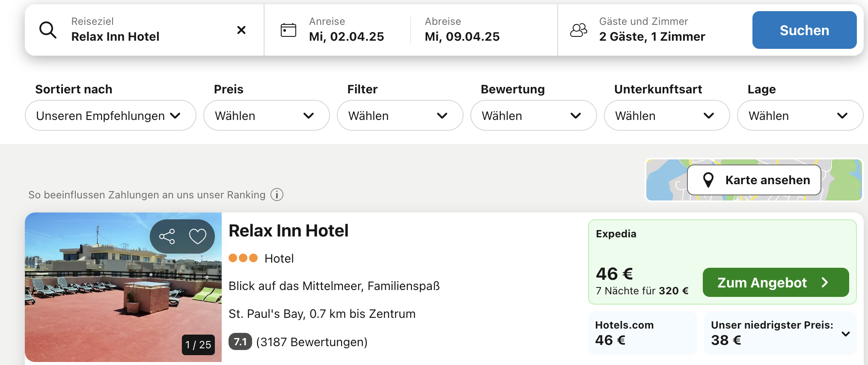Select the Hotels.com 46 € offer
This screenshot has height=365, width=868.
point(642,333)
